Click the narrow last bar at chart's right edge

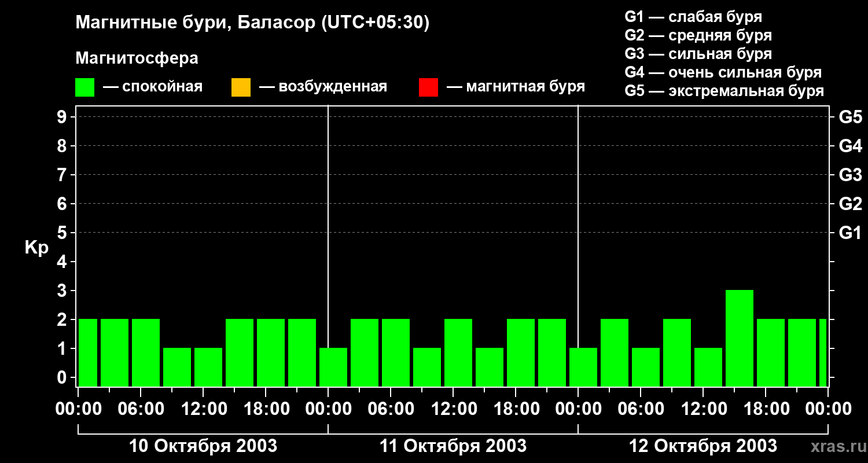823,352
